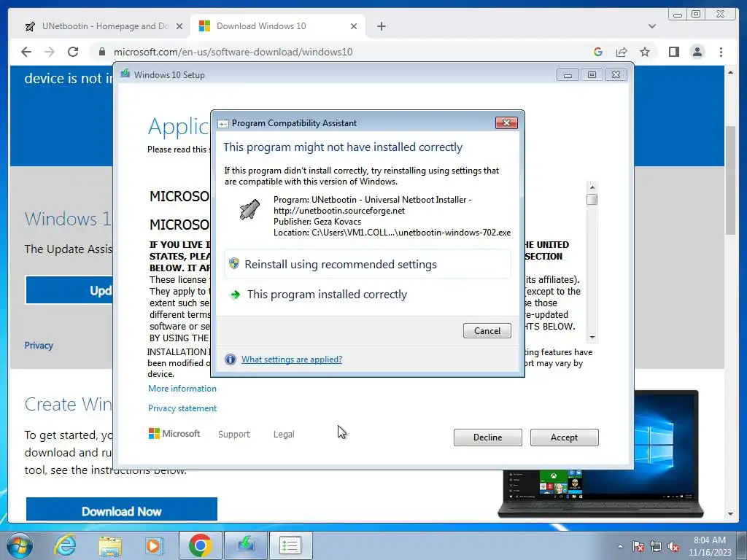
Task: Switch to UNetbootin Homepage tab
Action: 104,26
